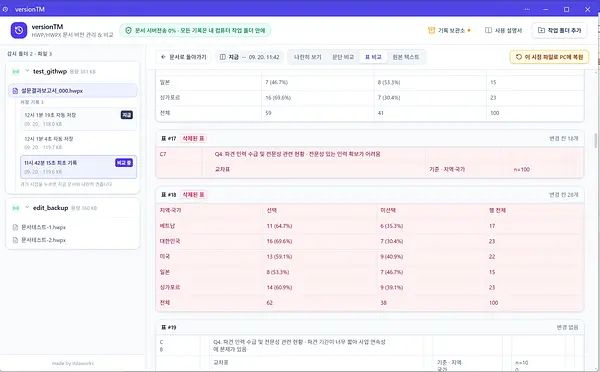
Task: Select the 12시 1분 19초 auto-save record
Action: tap(78, 119)
